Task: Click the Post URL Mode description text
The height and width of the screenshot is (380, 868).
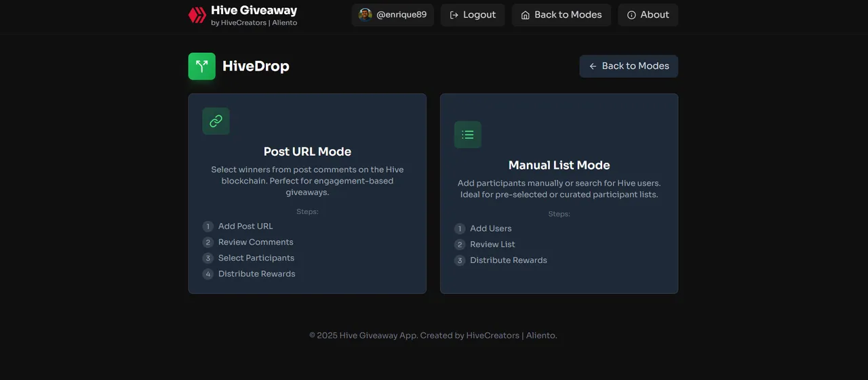Action: 307,181
